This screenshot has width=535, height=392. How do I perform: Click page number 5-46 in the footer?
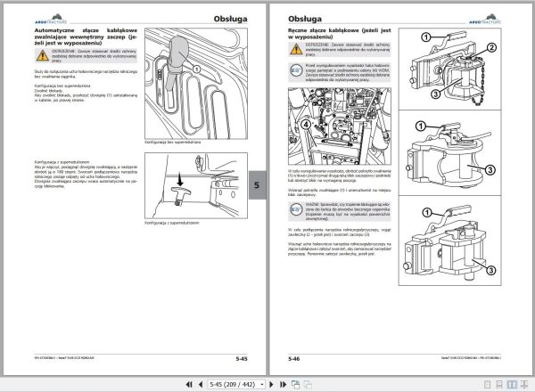click(293, 359)
